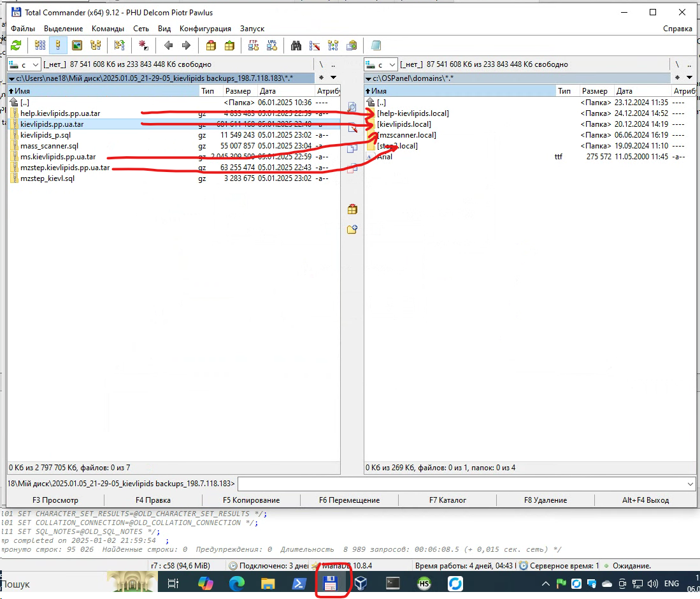
Task: Open the left panel drive dropdown
Action: tap(24, 64)
